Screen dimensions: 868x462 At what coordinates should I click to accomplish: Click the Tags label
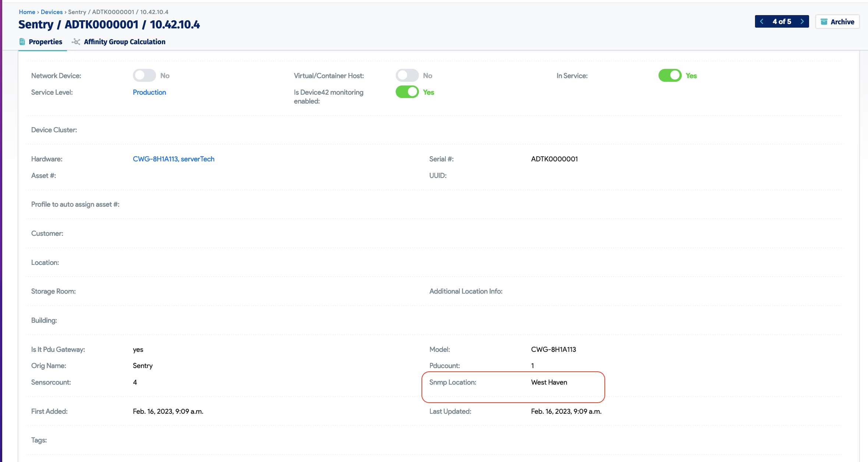tap(39, 440)
